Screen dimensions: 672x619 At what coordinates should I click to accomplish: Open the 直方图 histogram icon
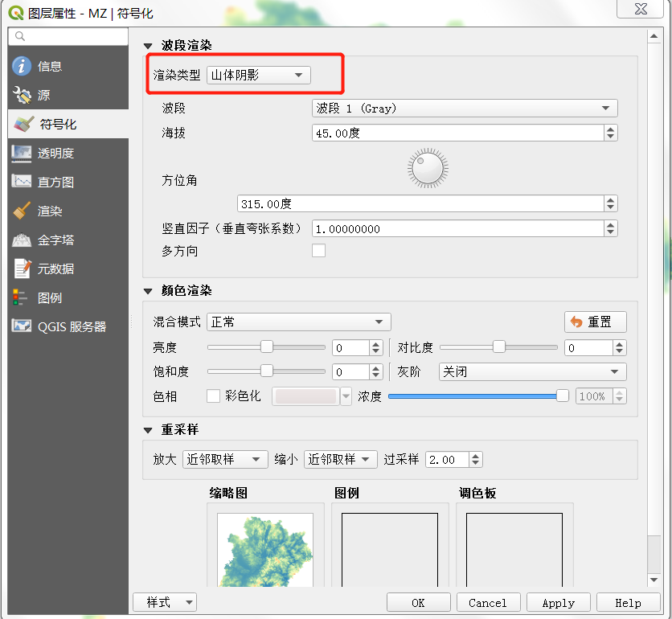(x=22, y=182)
